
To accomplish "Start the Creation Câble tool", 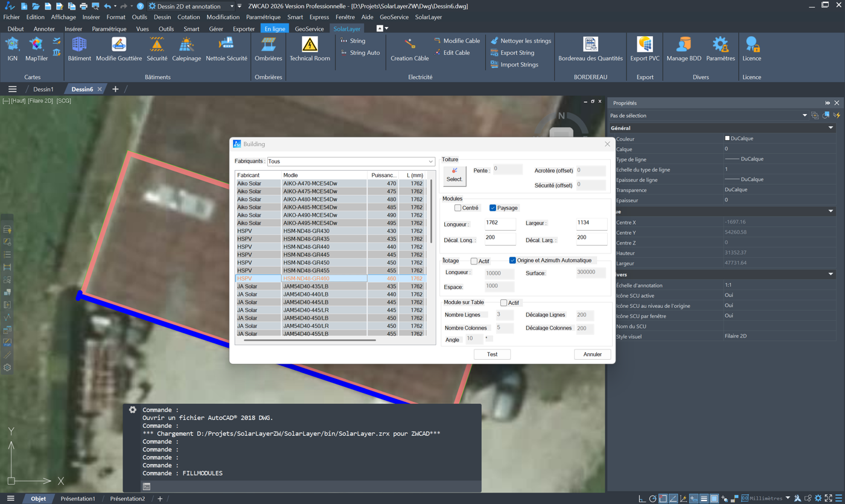I will tap(410, 48).
